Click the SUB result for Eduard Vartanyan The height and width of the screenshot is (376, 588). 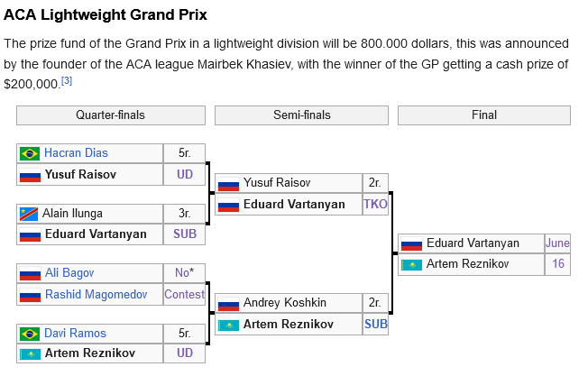tap(185, 234)
